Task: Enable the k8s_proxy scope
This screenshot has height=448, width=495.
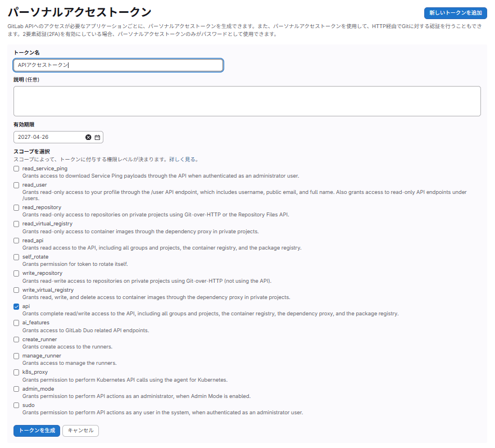Action: [16, 372]
